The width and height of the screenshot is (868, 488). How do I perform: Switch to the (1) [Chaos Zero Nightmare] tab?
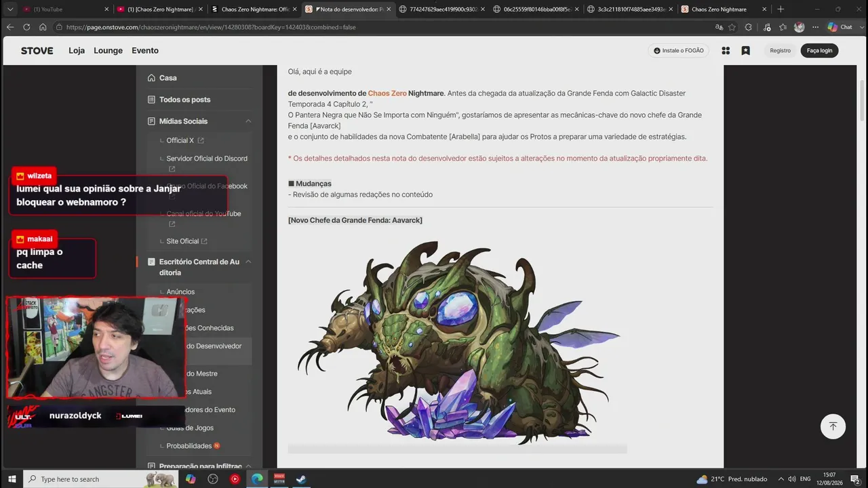160,9
